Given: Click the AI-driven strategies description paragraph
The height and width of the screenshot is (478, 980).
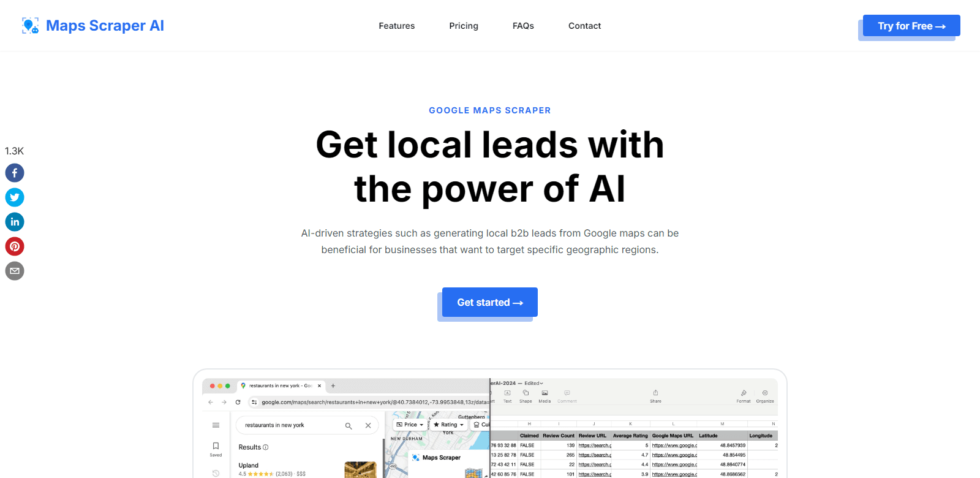Looking at the screenshot, I should click(490, 241).
